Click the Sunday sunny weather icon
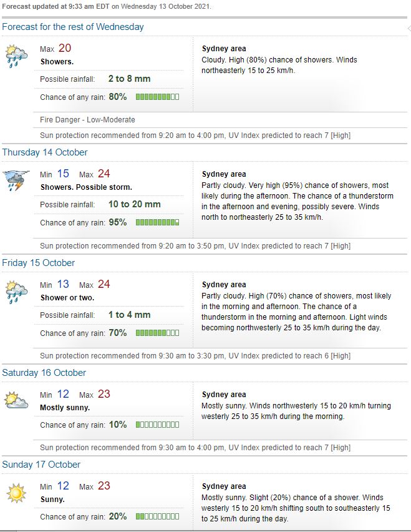 [16, 493]
